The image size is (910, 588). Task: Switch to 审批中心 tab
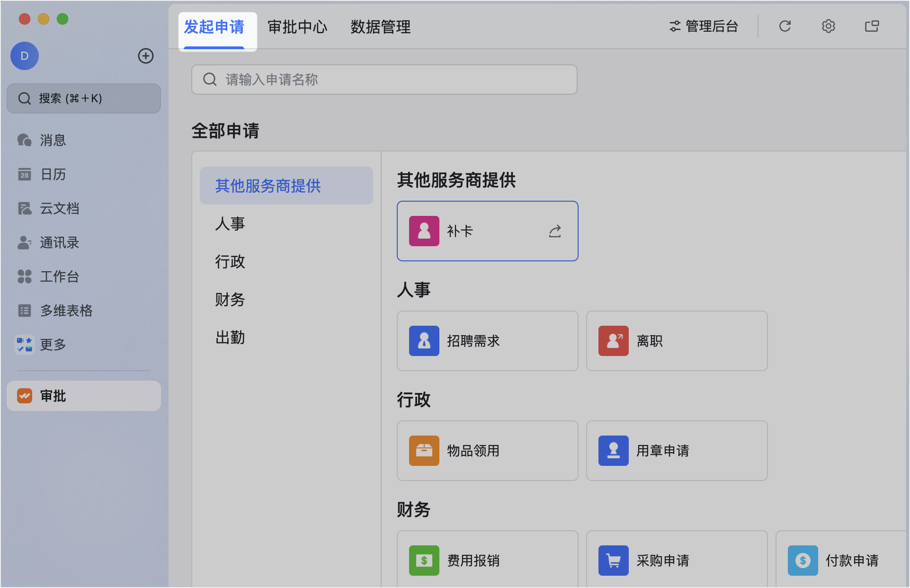pos(297,27)
